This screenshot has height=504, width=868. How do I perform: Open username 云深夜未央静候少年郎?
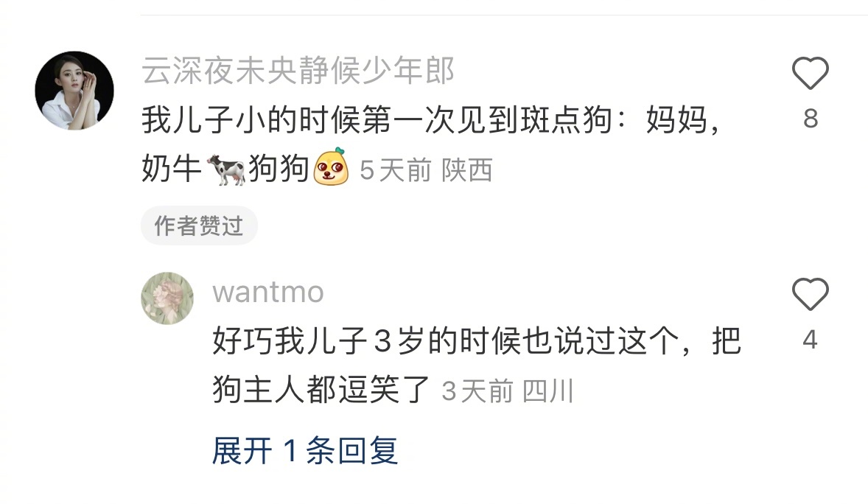click(298, 70)
